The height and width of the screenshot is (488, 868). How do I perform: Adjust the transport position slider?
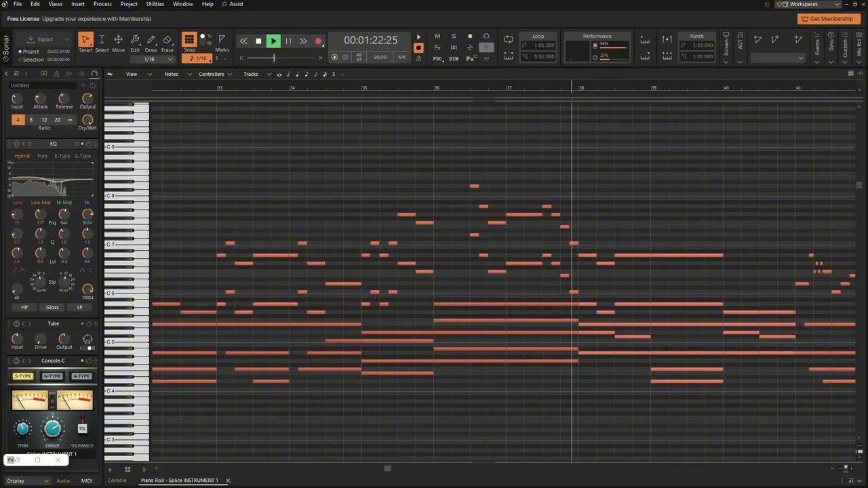point(275,58)
